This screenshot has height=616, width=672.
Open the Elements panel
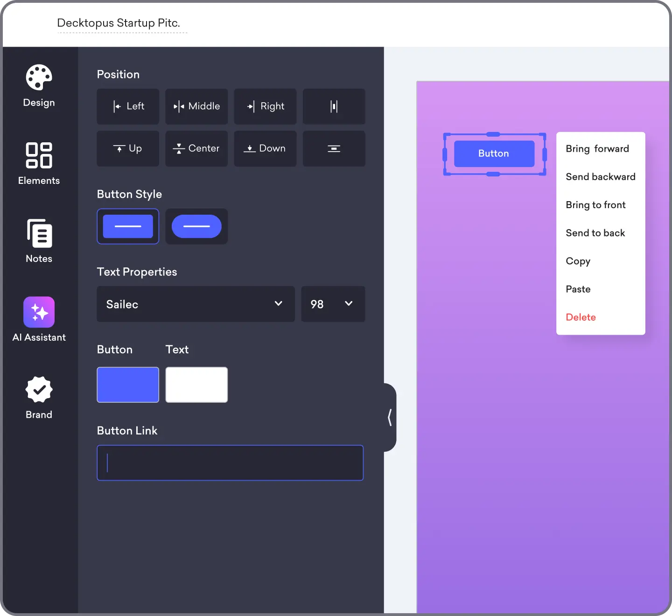point(38,163)
